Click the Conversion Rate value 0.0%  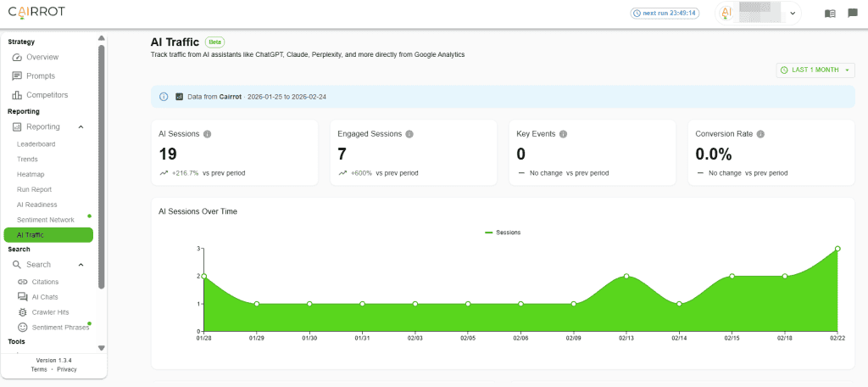tap(714, 154)
